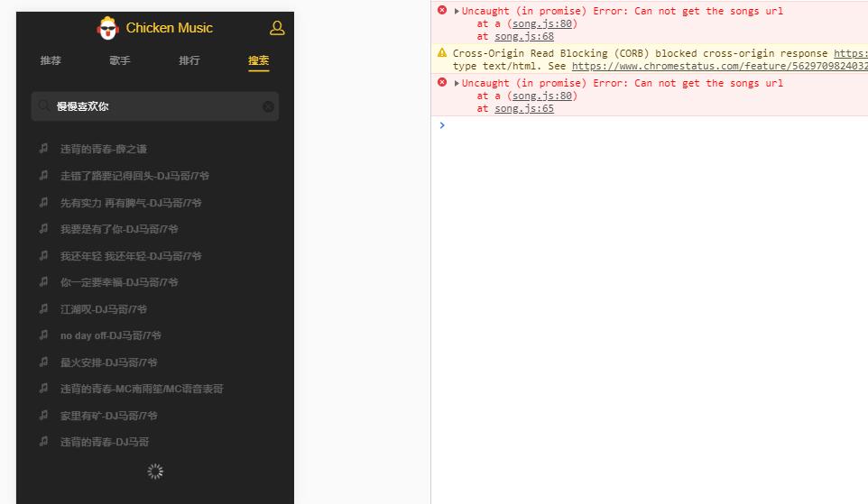Open the chromestatus.com feature link
Image resolution: width=868 pixels, height=504 pixels.
[x=720, y=66]
